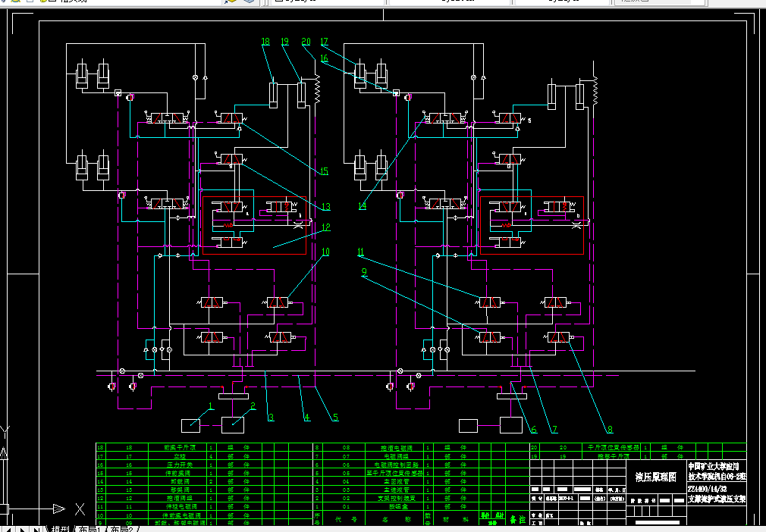This screenshot has height=532, width=766.
Task: Click the 主进液管 cell in parts table
Action: click(x=396, y=490)
